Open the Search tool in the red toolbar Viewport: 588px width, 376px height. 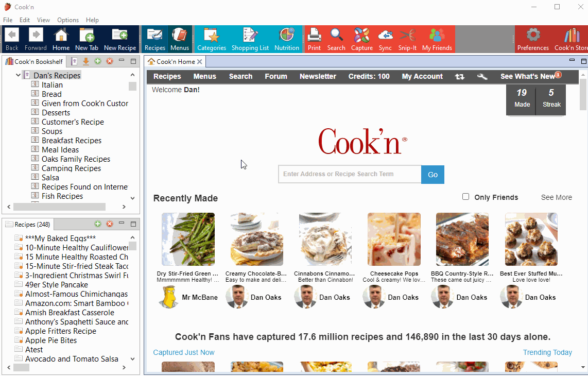[336, 39]
